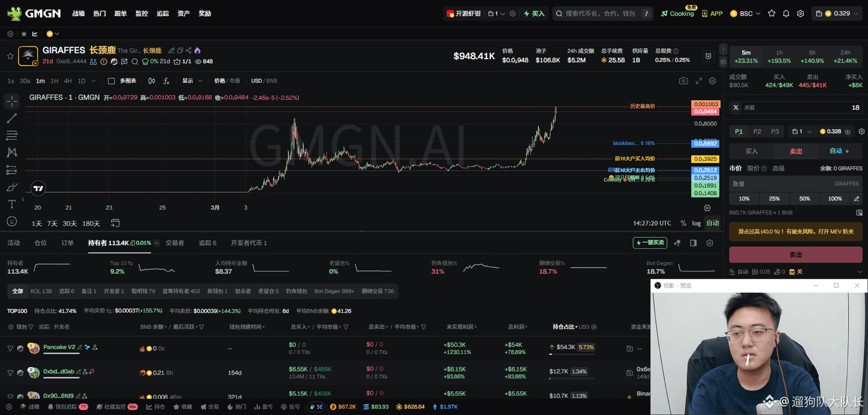868x415 pixels.
Task: Switch to the 交易者 traders tab
Action: point(175,243)
